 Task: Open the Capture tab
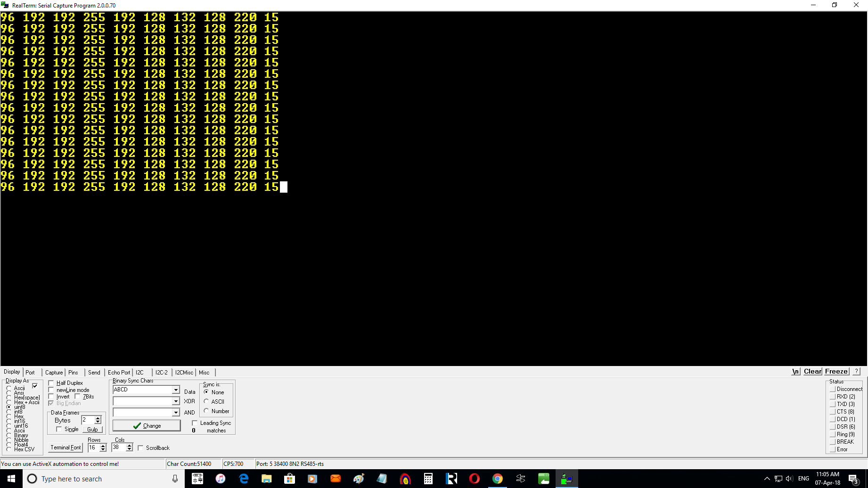tap(54, 372)
